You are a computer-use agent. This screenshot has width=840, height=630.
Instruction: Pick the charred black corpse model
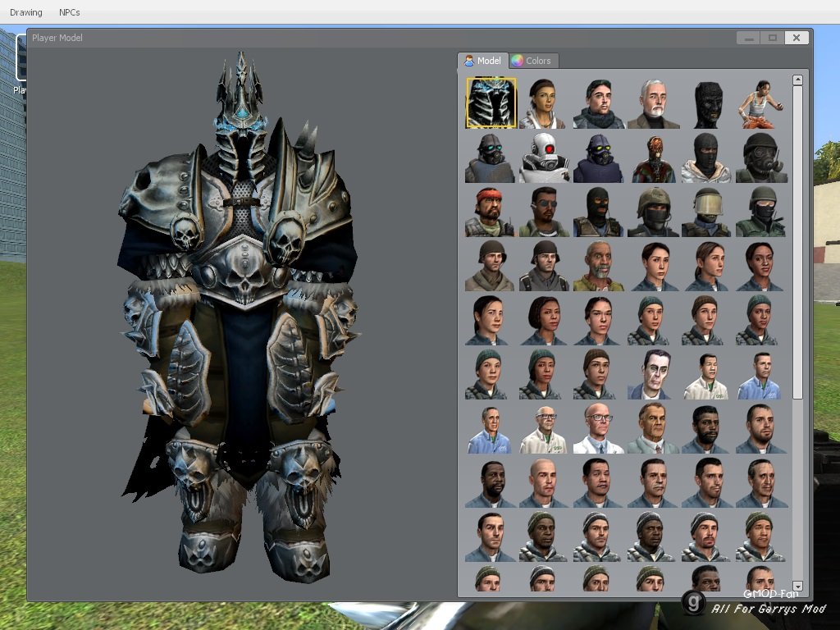(706, 103)
